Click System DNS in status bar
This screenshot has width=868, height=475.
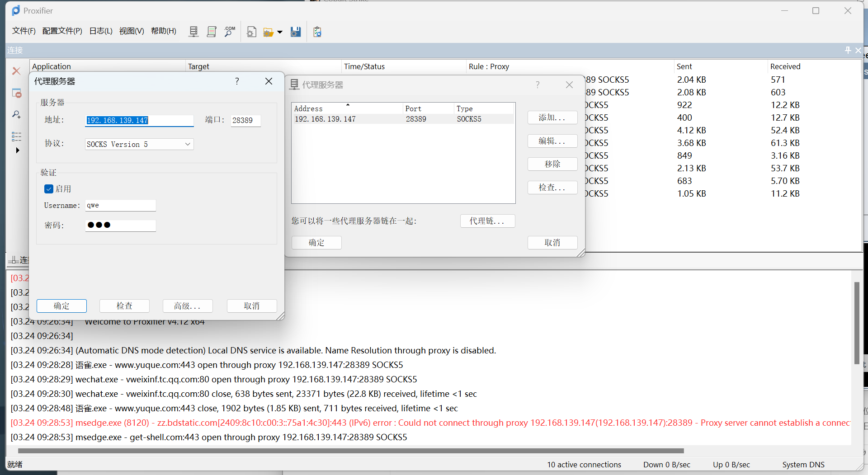[x=803, y=465]
